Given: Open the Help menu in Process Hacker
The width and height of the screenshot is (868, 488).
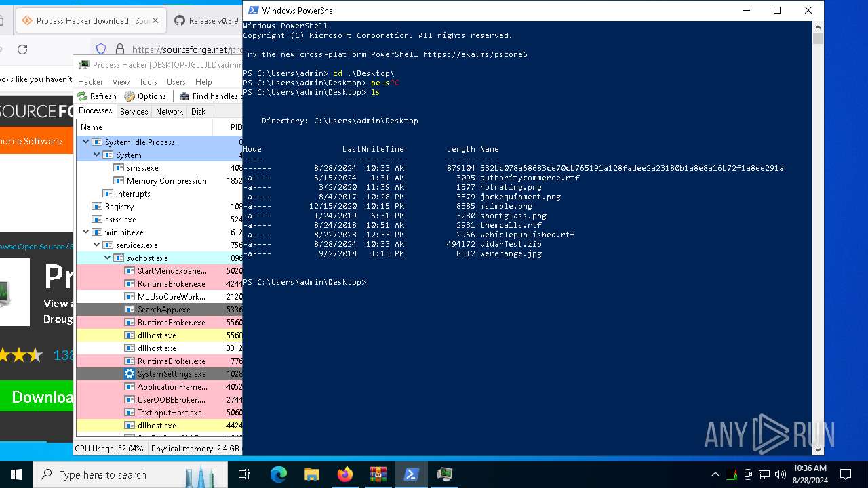Looking at the screenshot, I should 203,81.
